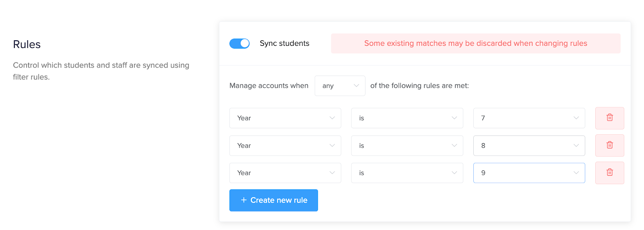Open the value dropdown showing 8
This screenshot has width=644, height=230.
tap(529, 146)
